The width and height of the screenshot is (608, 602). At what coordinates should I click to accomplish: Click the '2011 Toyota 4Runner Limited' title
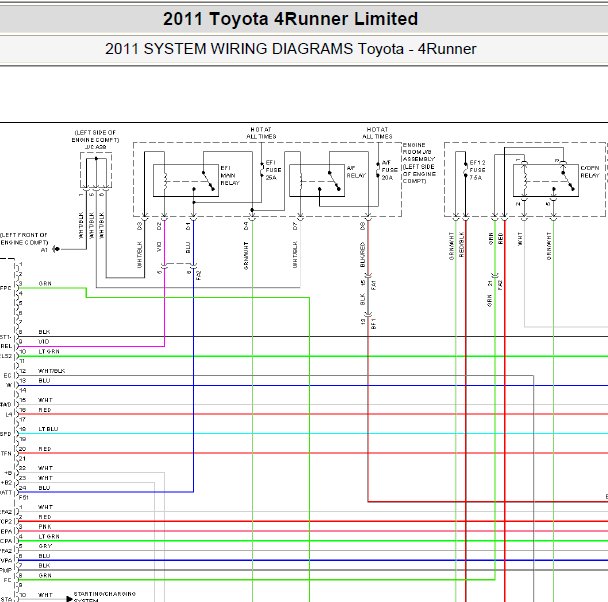290,19
